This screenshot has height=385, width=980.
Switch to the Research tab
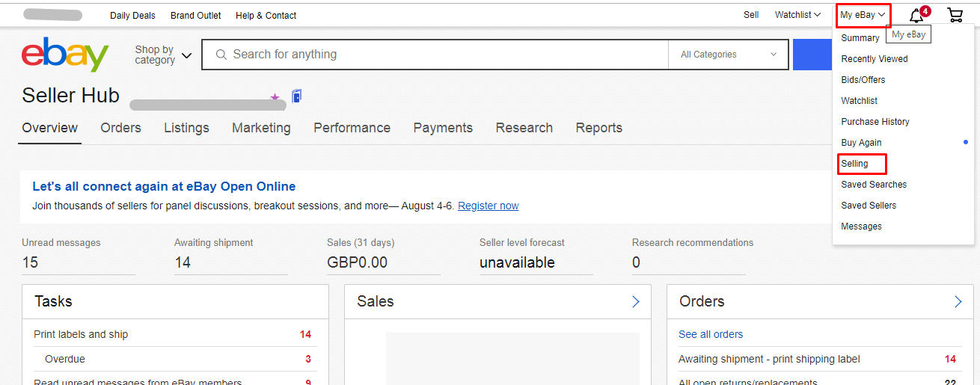524,128
